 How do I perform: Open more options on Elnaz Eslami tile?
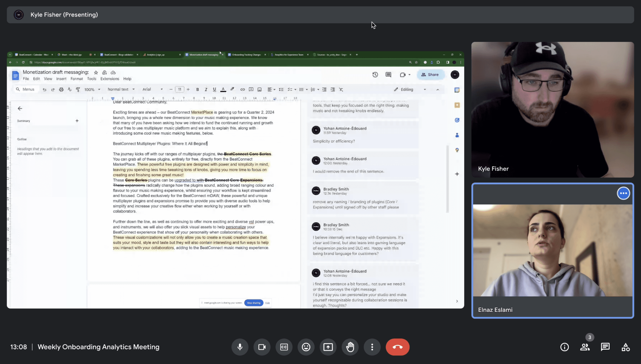point(623,193)
